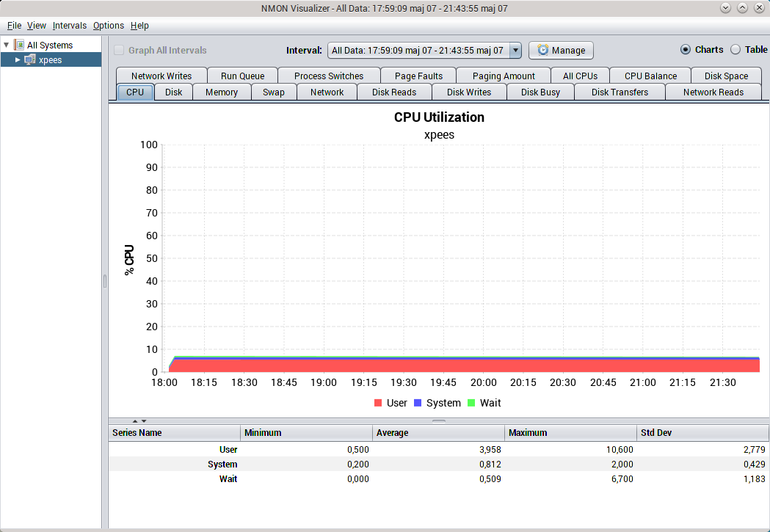
Task: Click the green Wait legend swatch
Action: click(471, 403)
